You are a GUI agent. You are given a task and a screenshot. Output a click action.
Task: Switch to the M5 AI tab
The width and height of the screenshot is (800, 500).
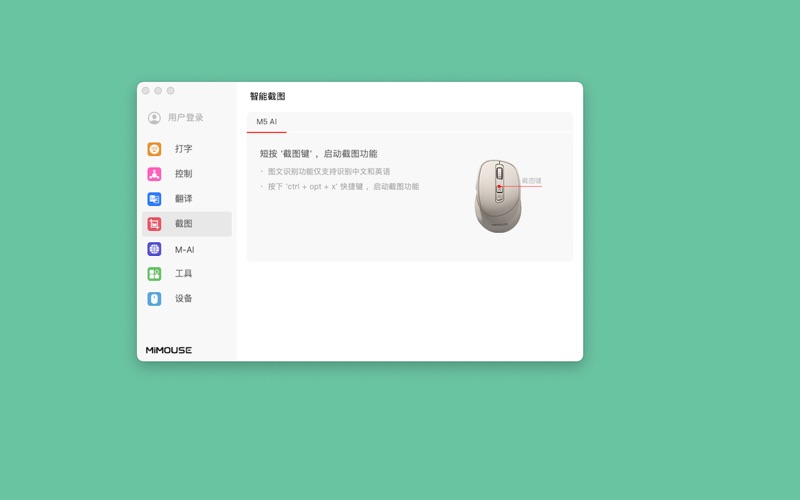(x=266, y=122)
